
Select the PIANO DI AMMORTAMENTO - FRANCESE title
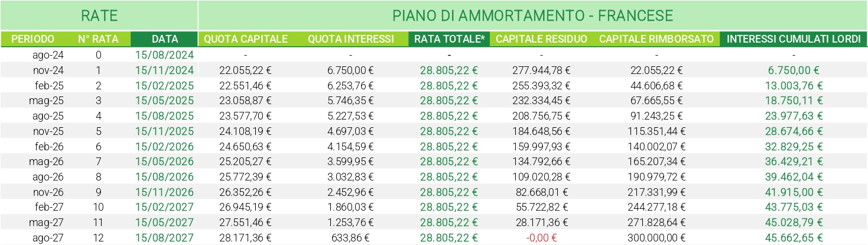click(532, 15)
